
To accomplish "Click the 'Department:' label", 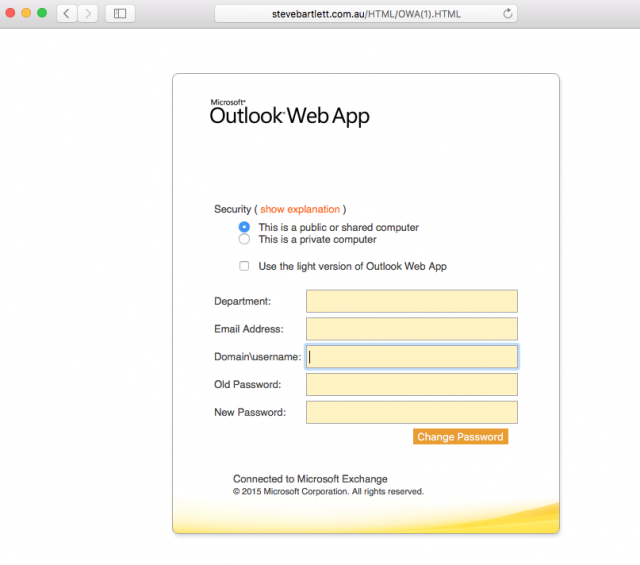I will pos(242,301).
